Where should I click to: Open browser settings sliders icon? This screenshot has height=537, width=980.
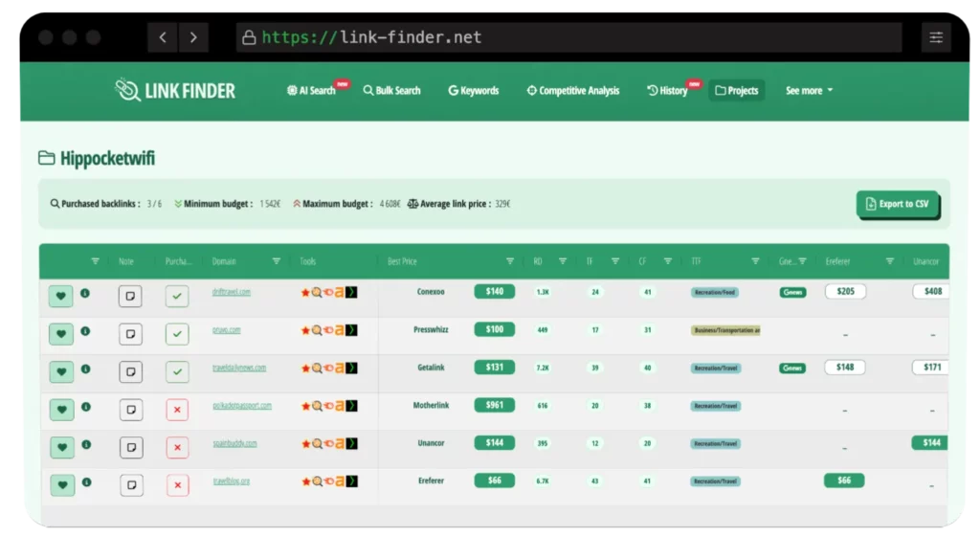point(936,37)
